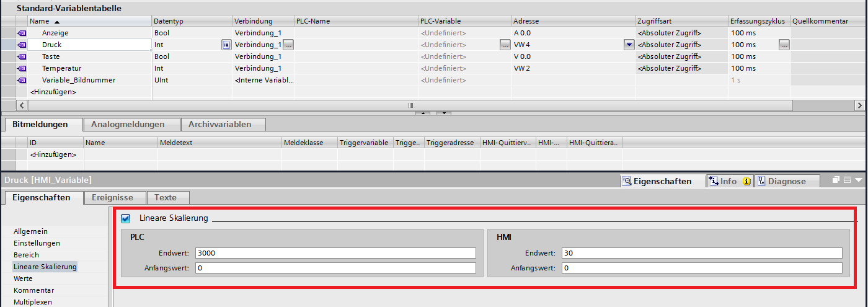Image resolution: width=868 pixels, height=307 pixels.
Task: Select the Anzeige variable name cell
Action: pyautogui.click(x=90, y=33)
